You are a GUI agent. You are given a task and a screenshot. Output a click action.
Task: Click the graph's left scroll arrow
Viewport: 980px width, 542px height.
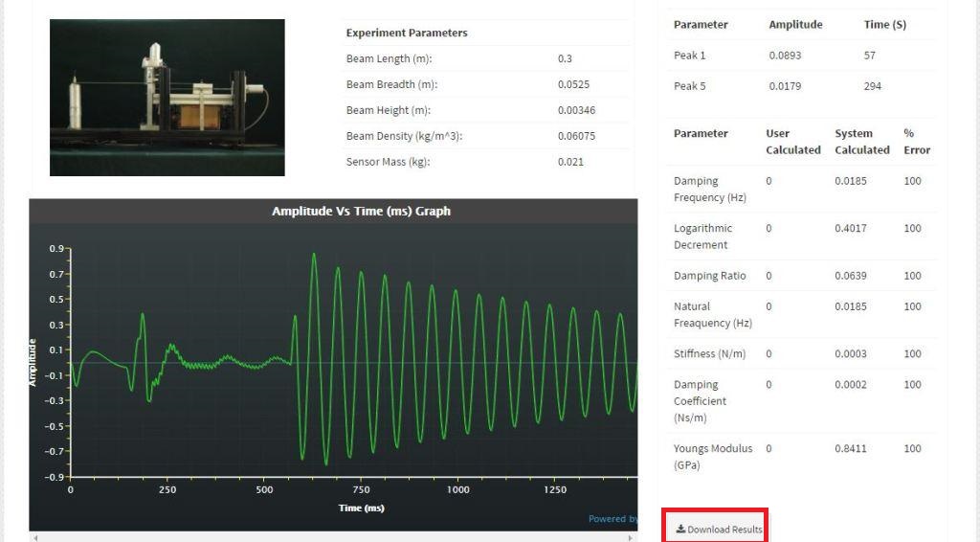35,537
